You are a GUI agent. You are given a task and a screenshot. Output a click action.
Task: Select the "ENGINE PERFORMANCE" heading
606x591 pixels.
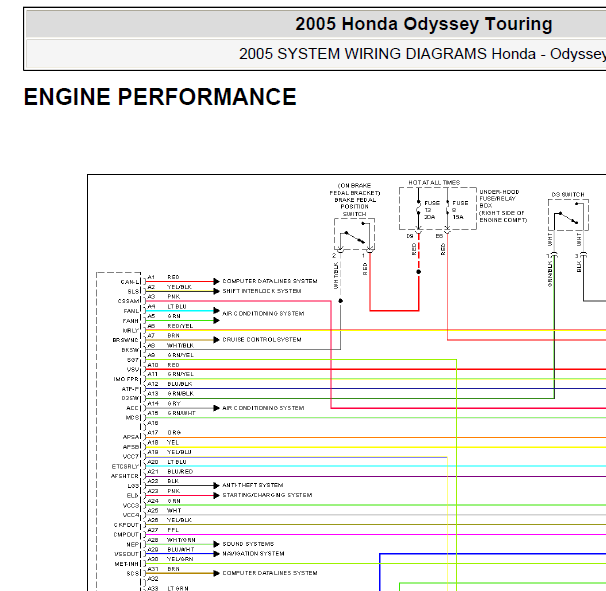[160, 97]
